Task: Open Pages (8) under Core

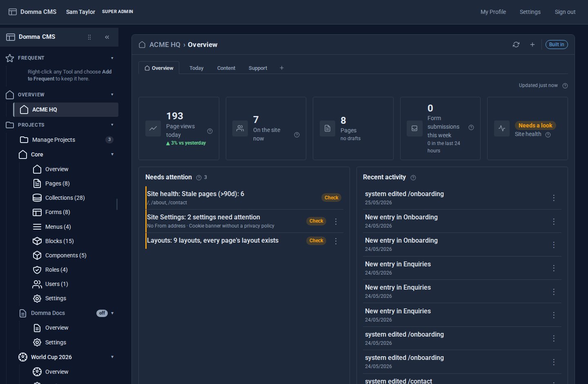Action: tap(57, 183)
